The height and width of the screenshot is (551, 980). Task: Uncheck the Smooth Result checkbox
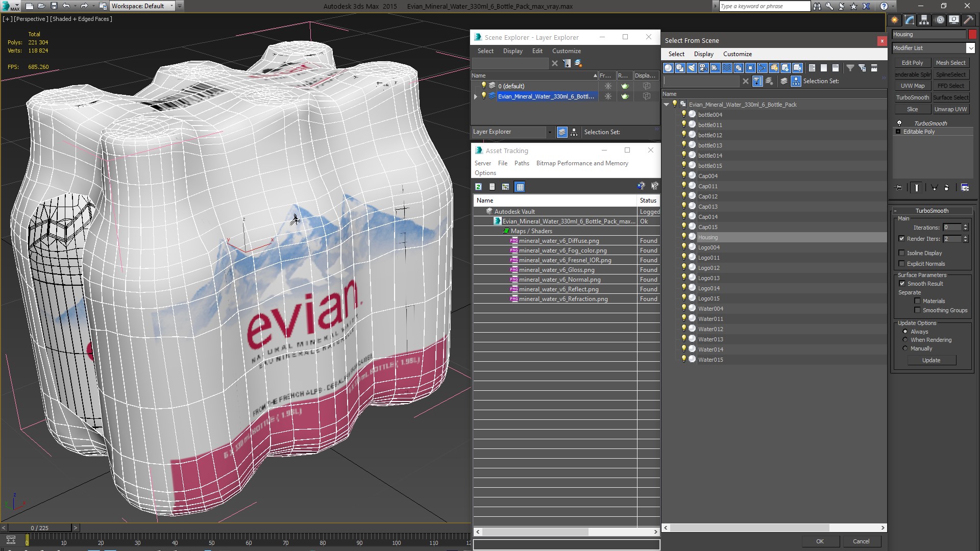coord(902,284)
